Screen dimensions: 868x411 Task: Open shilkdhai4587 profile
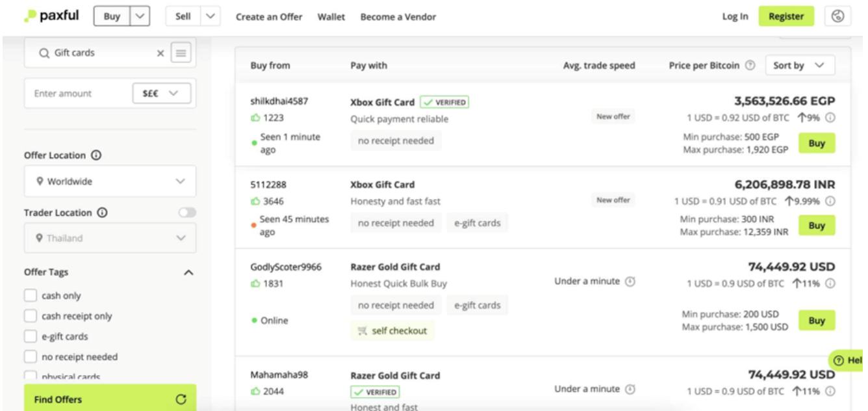pos(279,101)
